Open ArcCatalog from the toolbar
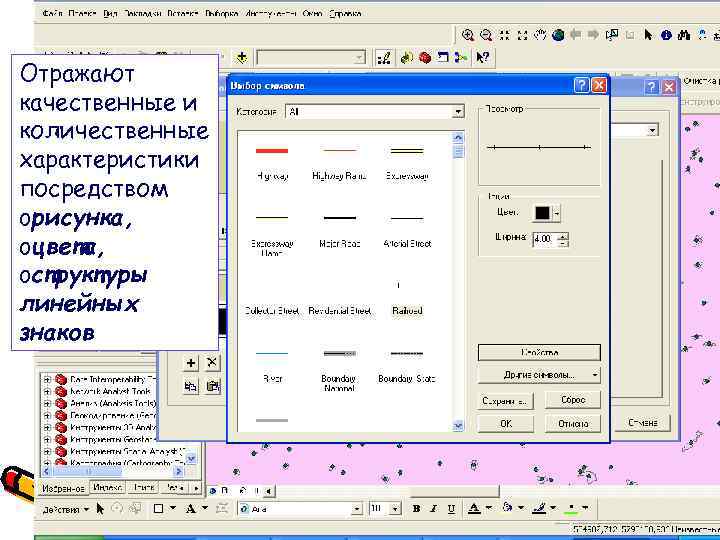This screenshot has height=540, width=720. pyautogui.click(x=406, y=58)
